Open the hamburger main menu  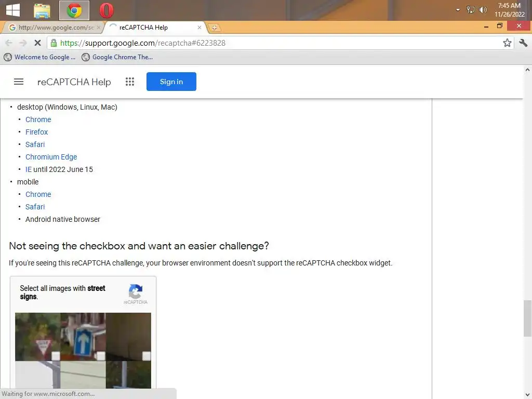click(19, 82)
